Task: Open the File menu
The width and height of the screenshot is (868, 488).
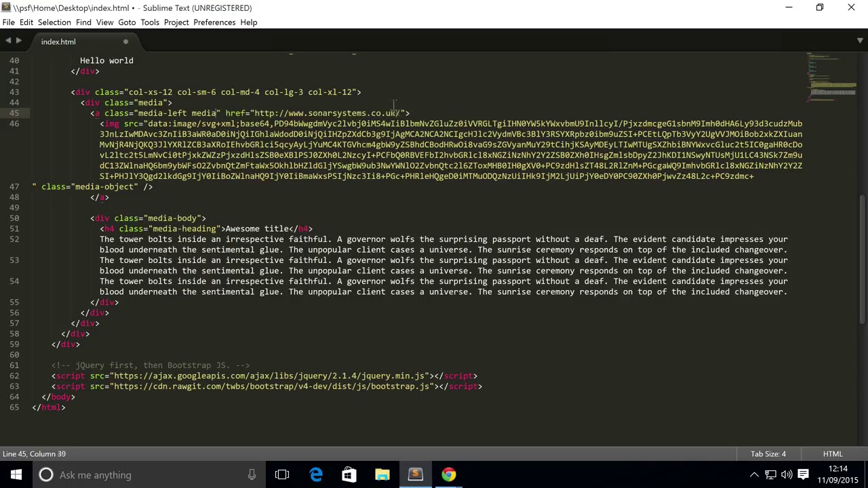Action: pyautogui.click(x=8, y=22)
